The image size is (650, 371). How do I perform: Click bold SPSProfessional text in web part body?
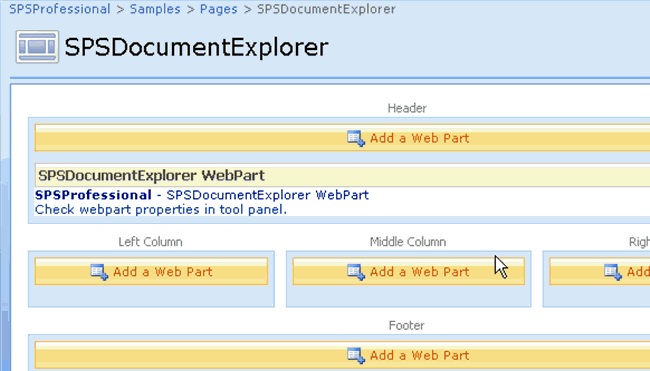(93, 195)
